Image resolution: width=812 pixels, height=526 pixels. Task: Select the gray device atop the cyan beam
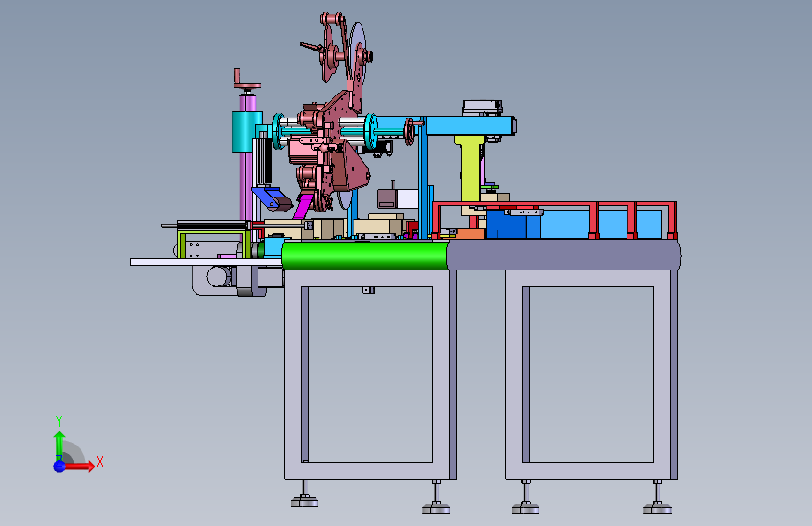[x=482, y=109]
